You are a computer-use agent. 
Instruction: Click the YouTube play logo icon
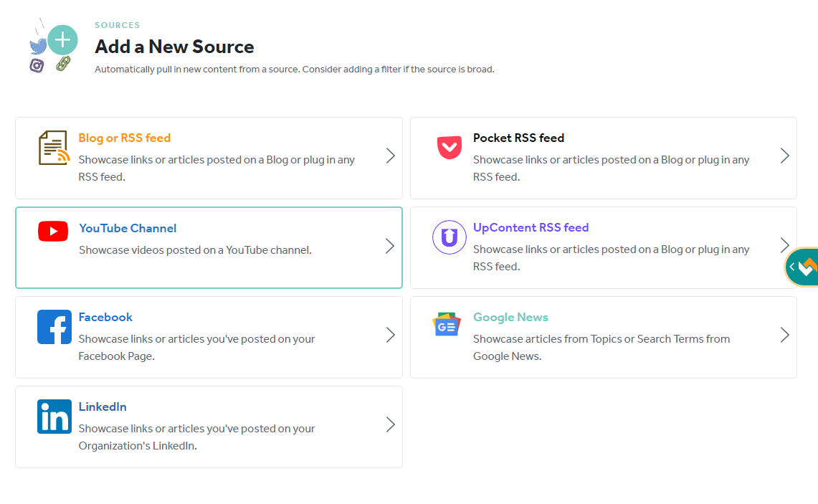[x=52, y=231]
